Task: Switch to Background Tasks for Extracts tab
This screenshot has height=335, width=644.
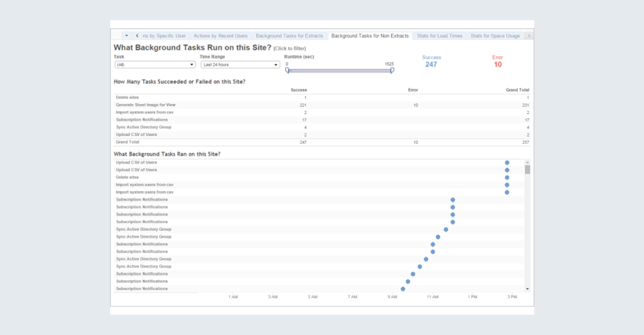Action: [289, 35]
